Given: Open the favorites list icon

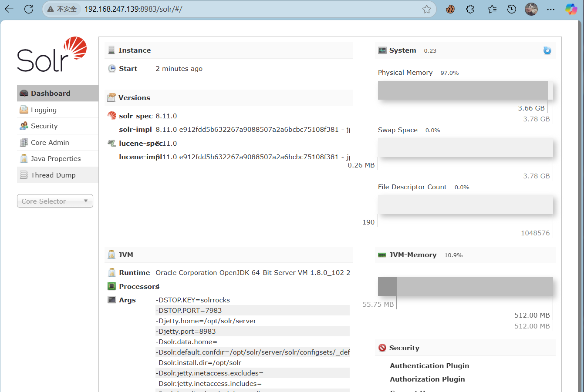Looking at the screenshot, I should pos(492,9).
